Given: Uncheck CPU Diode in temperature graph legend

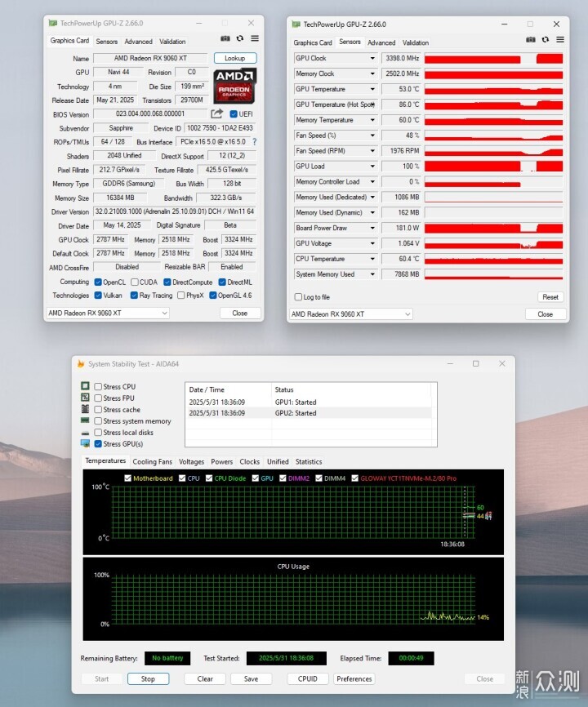Looking at the screenshot, I should (x=209, y=478).
